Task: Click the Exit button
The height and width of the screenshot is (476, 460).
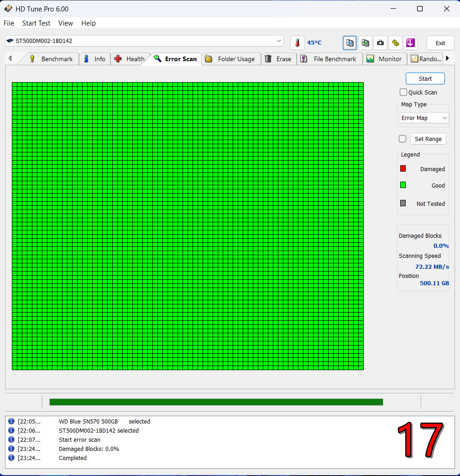Action: coord(440,43)
